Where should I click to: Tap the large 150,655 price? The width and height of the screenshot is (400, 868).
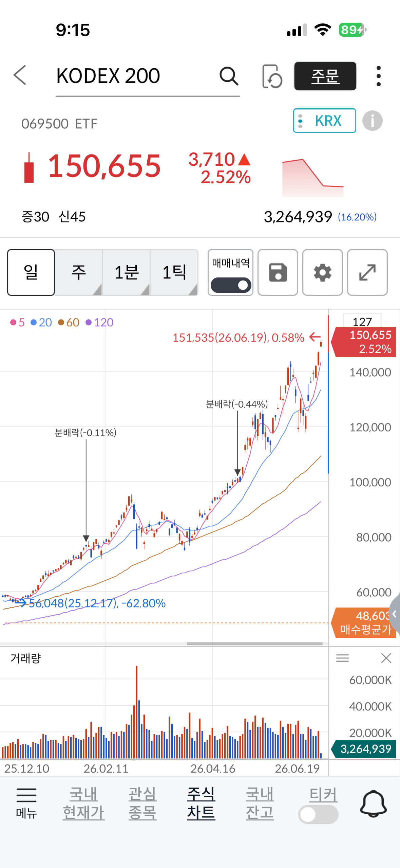[104, 166]
